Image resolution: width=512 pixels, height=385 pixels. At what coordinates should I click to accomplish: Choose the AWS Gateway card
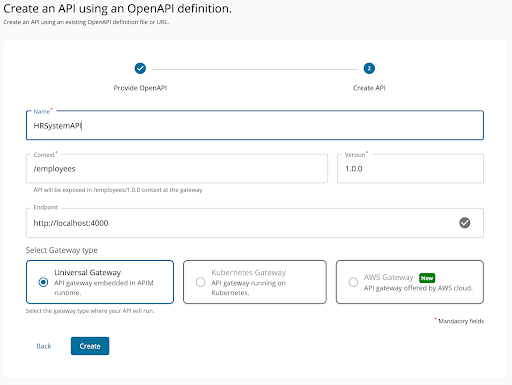pos(410,282)
